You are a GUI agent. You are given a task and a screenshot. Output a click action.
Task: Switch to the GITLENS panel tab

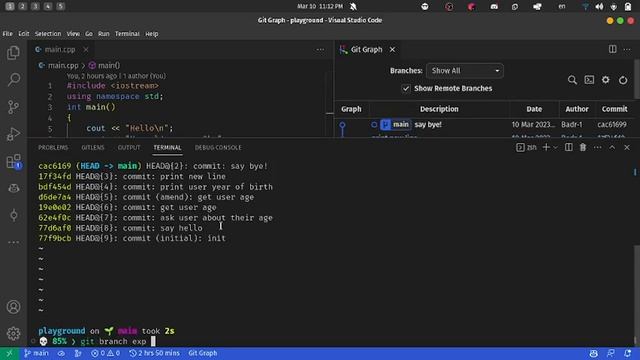93,148
